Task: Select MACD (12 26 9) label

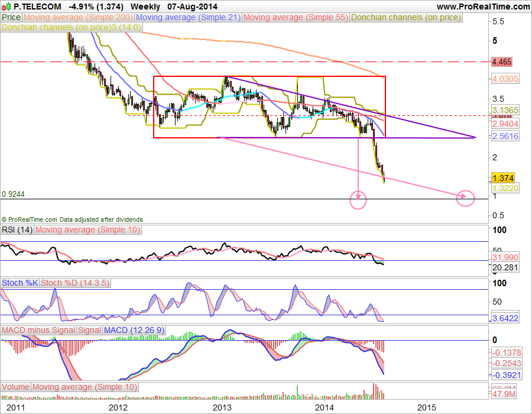Action: 134,330
